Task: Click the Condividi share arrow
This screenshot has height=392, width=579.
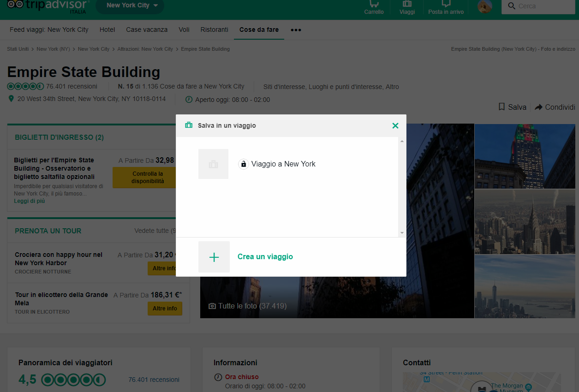Action: pos(538,107)
